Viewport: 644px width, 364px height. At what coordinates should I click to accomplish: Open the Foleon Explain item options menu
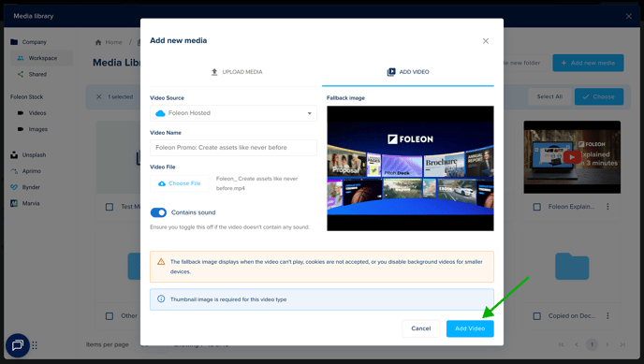(607, 207)
